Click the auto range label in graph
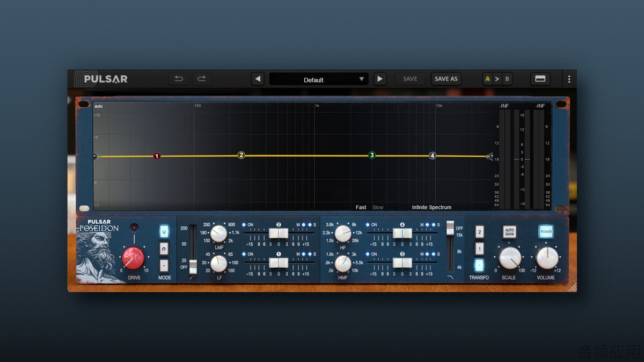 point(98,106)
